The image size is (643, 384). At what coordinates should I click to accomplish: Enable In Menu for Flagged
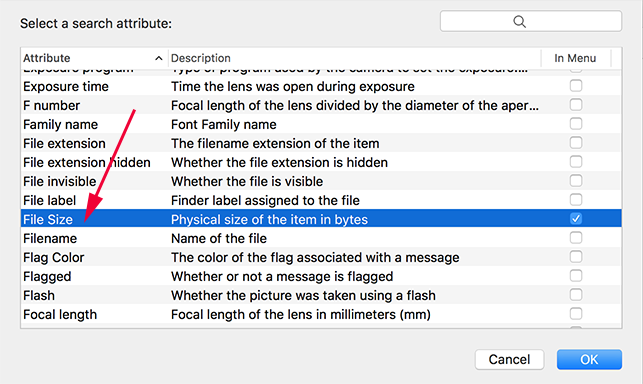coord(576,276)
